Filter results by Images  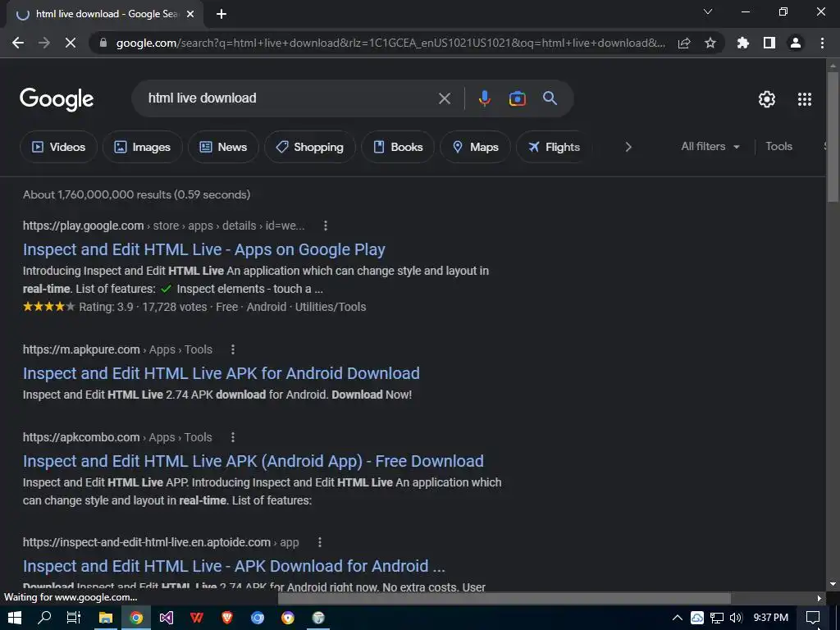[x=143, y=147]
